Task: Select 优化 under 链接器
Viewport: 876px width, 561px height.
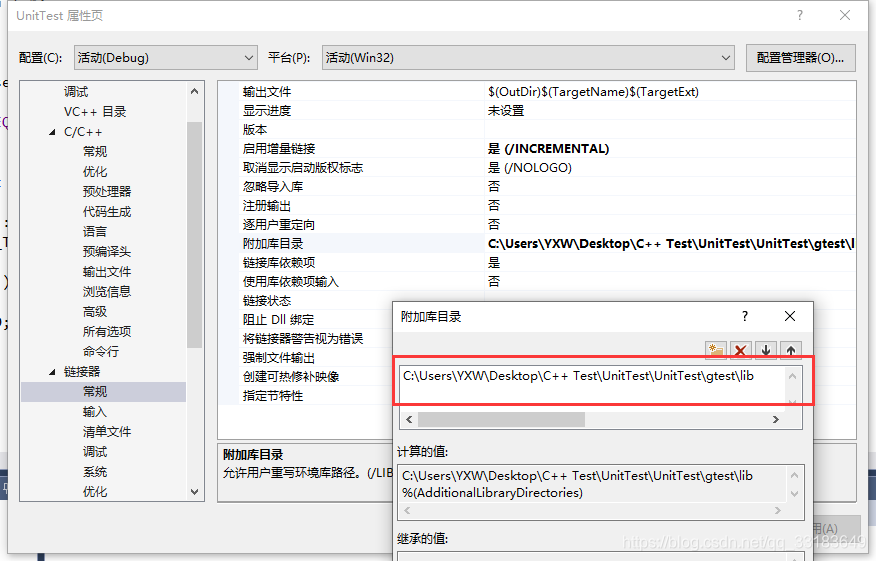Action: (x=95, y=492)
